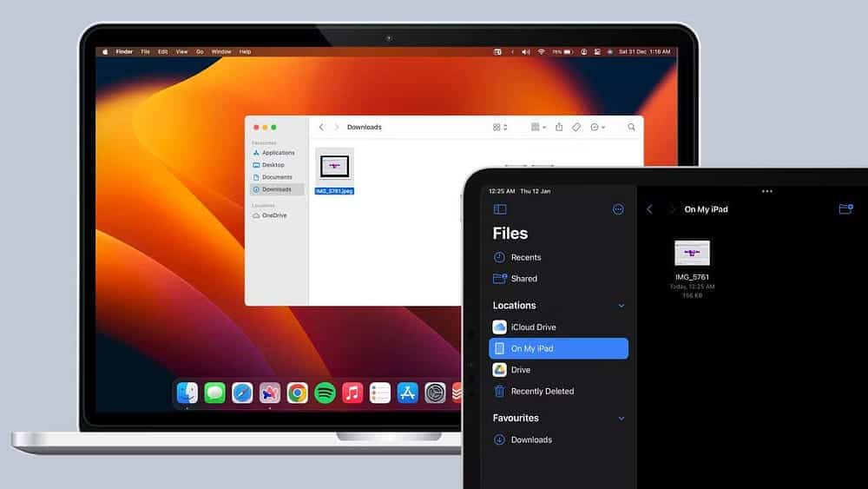Click the Finder window forward arrow
Screen dimensions: 868x489
click(x=336, y=127)
